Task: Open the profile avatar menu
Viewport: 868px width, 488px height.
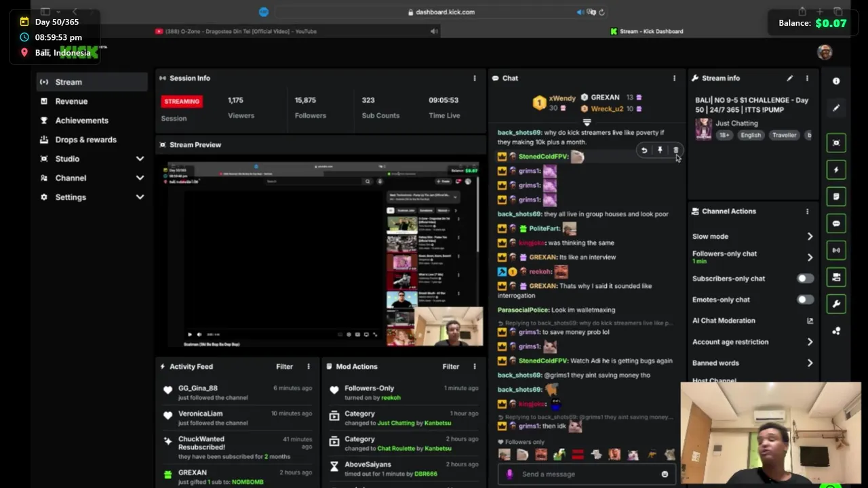Action: (825, 52)
